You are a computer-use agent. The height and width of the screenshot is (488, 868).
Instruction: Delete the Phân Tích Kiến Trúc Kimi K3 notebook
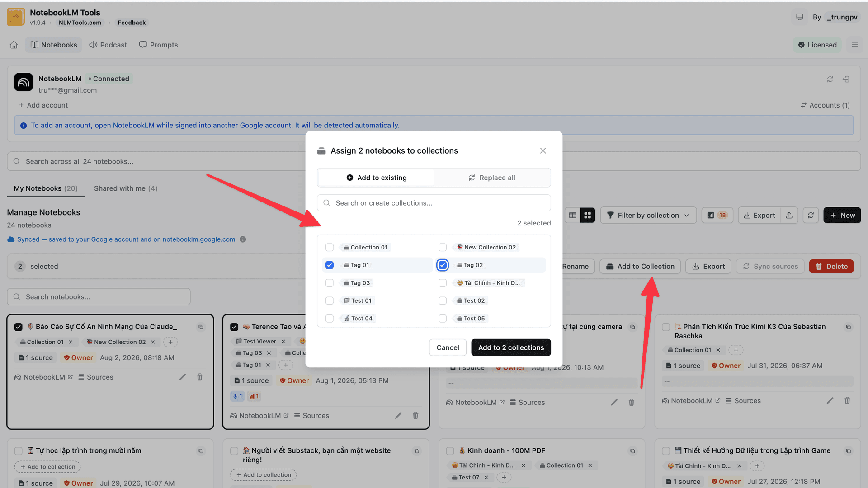point(847,401)
